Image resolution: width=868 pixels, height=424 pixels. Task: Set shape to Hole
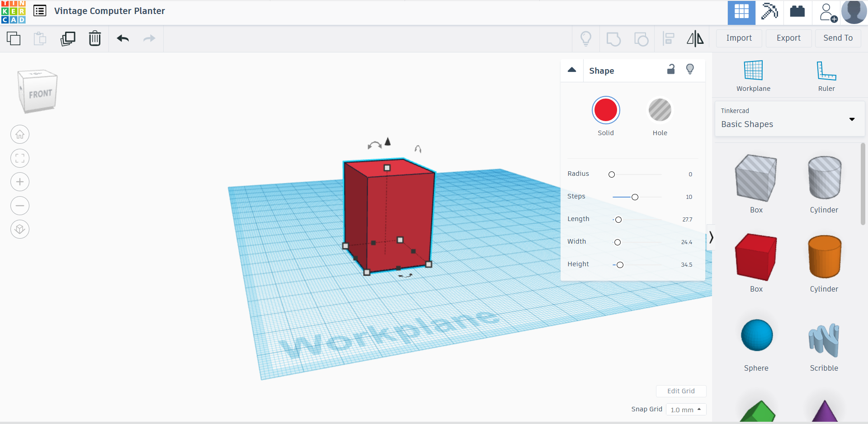[x=660, y=110]
